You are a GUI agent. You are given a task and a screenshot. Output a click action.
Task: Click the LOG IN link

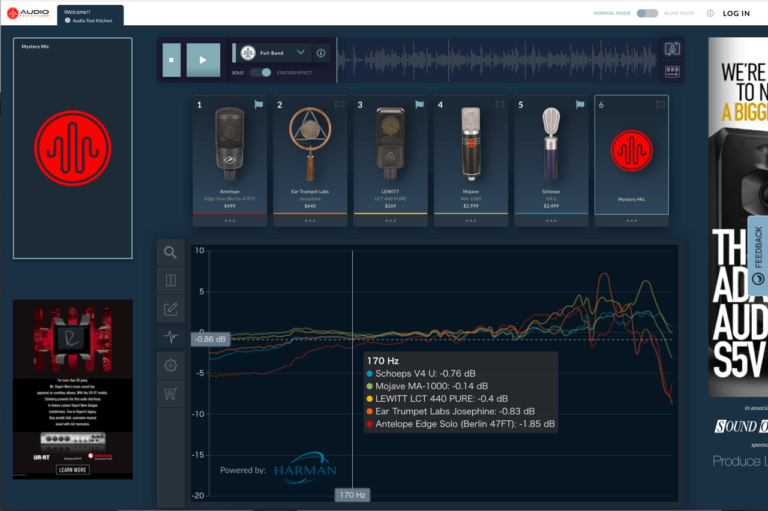[736, 13]
